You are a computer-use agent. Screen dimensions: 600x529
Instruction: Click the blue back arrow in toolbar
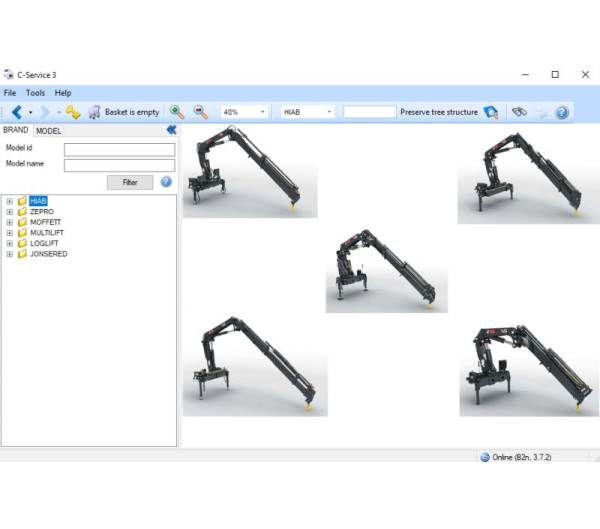(x=16, y=112)
